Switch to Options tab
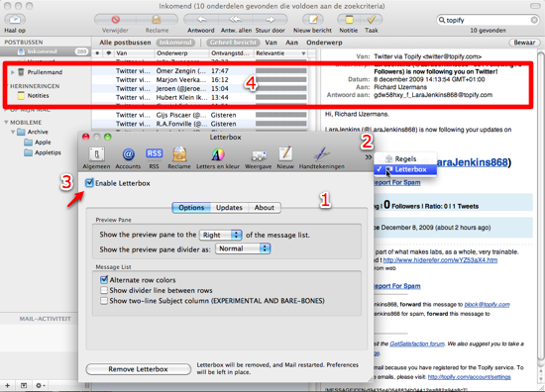This screenshot has width=545, height=392. tap(191, 208)
